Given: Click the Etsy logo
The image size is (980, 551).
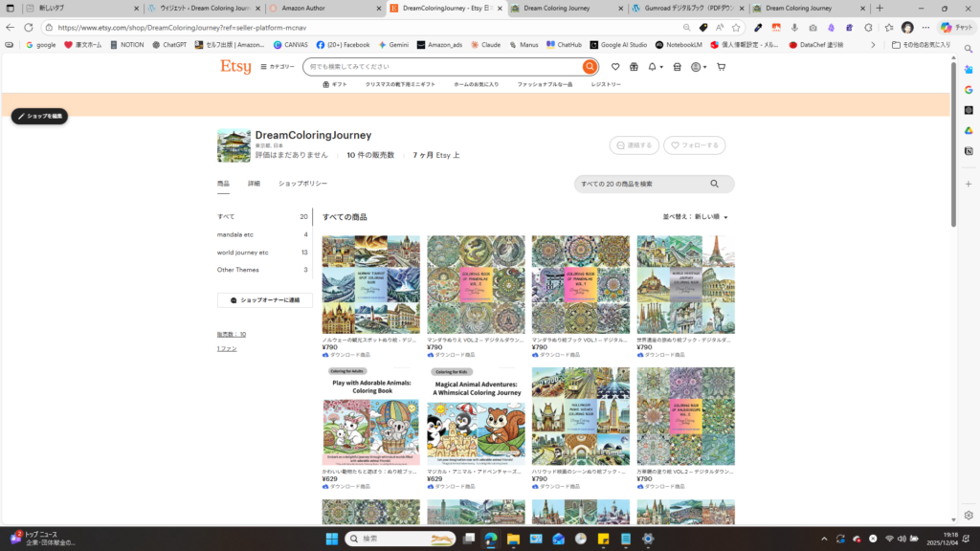Looking at the screenshot, I should [235, 67].
